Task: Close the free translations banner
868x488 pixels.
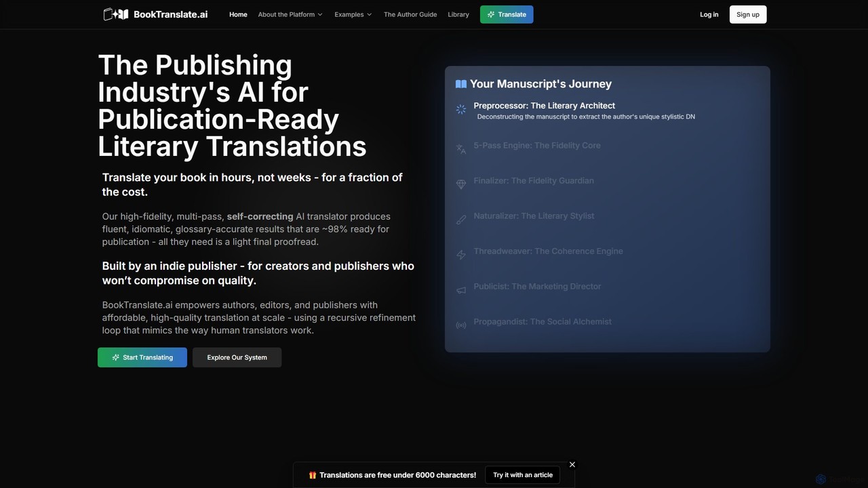Action: [x=572, y=464]
